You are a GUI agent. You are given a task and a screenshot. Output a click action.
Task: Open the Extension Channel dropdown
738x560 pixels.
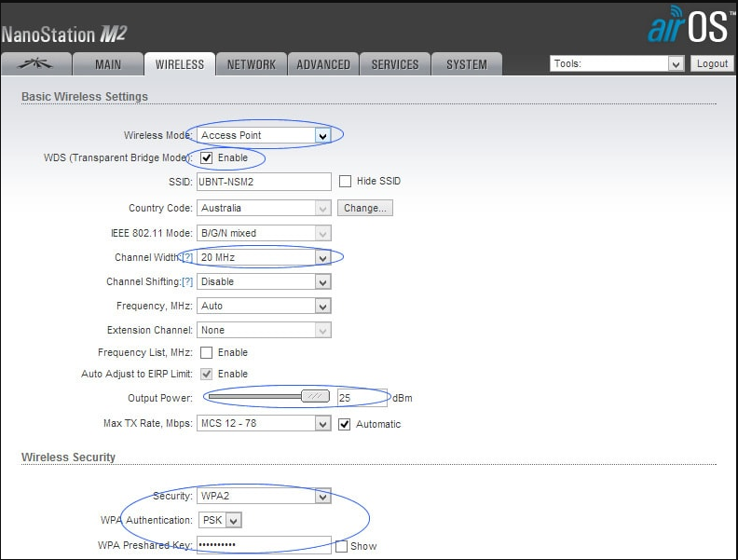pos(264,331)
